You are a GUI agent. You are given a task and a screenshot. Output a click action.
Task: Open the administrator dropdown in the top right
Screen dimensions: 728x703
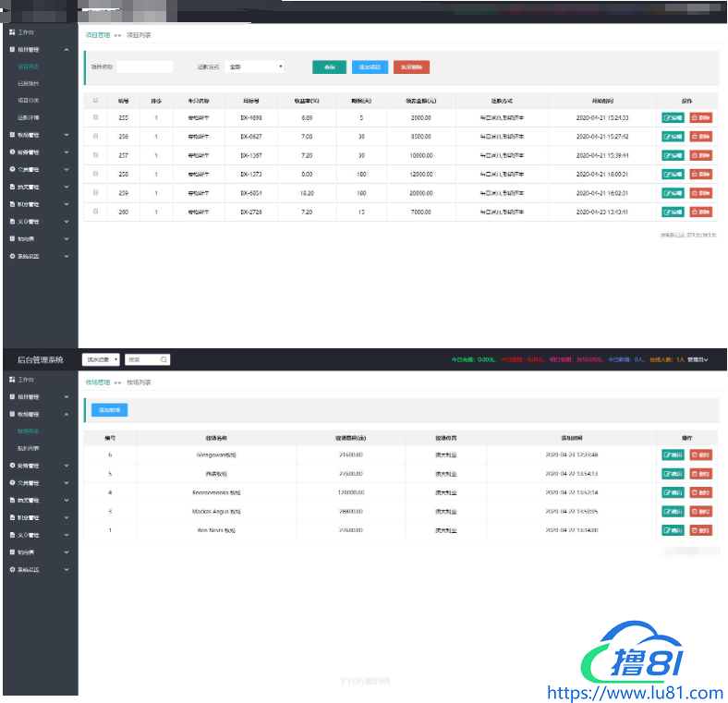click(x=698, y=359)
